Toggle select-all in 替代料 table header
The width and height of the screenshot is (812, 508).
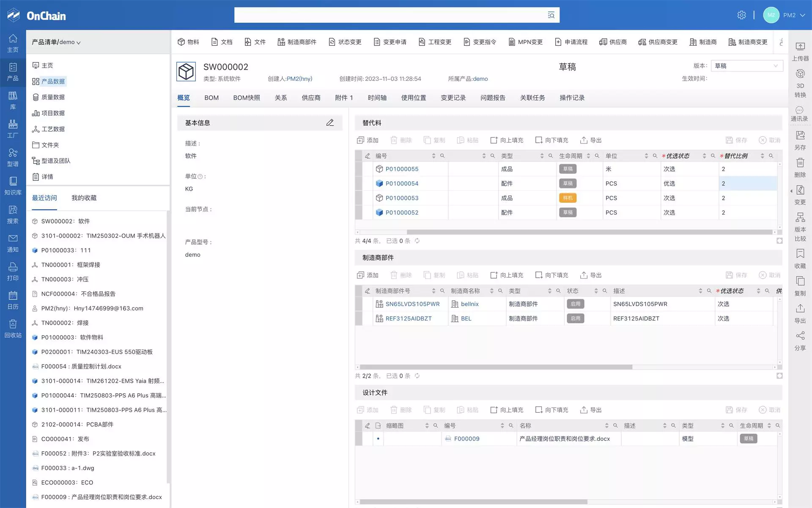click(x=359, y=156)
